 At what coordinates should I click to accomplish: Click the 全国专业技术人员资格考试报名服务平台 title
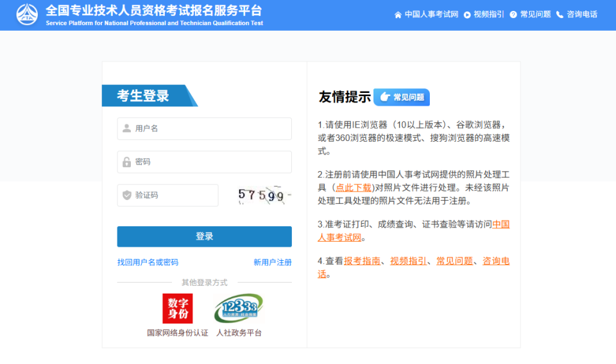[x=154, y=11]
